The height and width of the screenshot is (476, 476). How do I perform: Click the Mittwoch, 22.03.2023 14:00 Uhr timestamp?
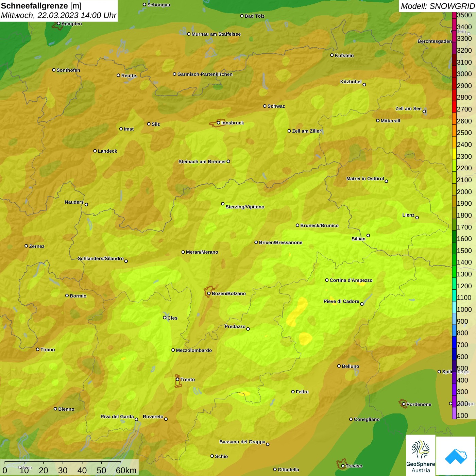pyautogui.click(x=59, y=15)
